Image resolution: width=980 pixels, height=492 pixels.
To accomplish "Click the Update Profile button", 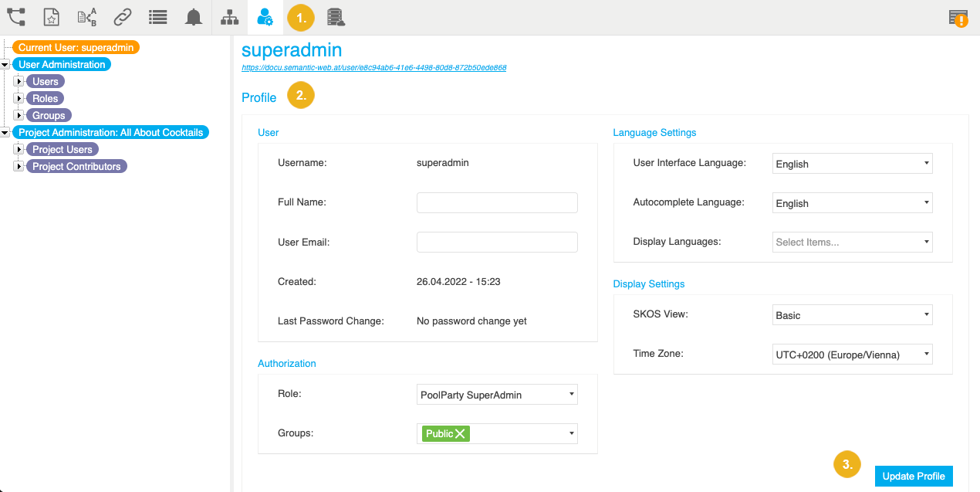I will [x=914, y=476].
